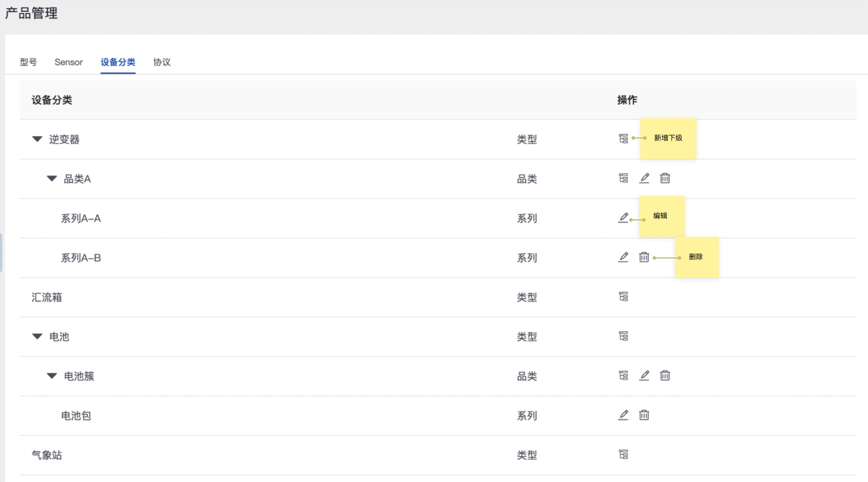Switch to the 型号 tab

point(28,62)
